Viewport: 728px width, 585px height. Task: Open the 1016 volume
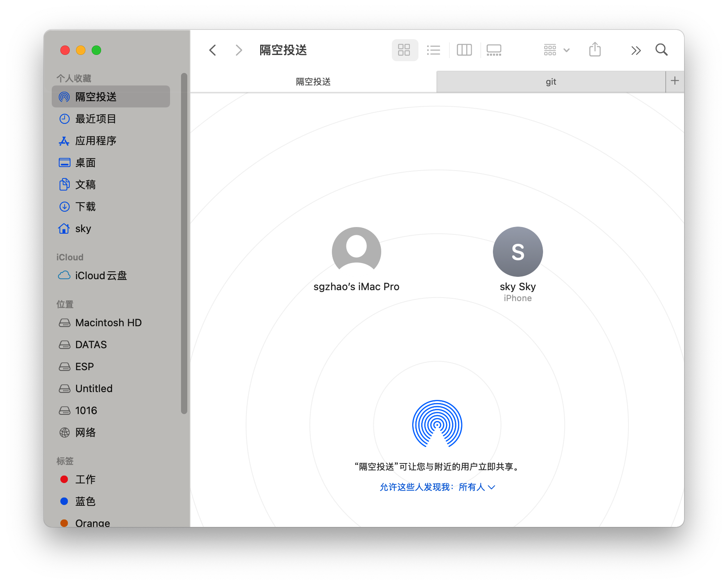tap(111, 410)
